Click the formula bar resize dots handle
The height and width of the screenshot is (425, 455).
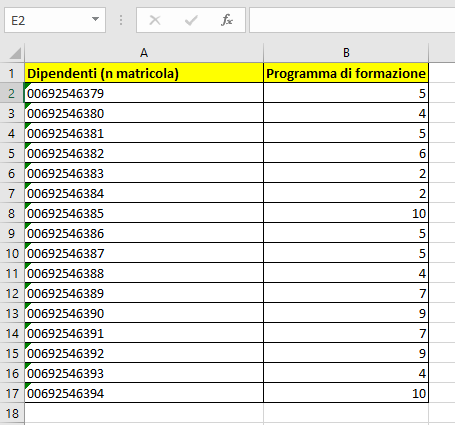point(121,20)
